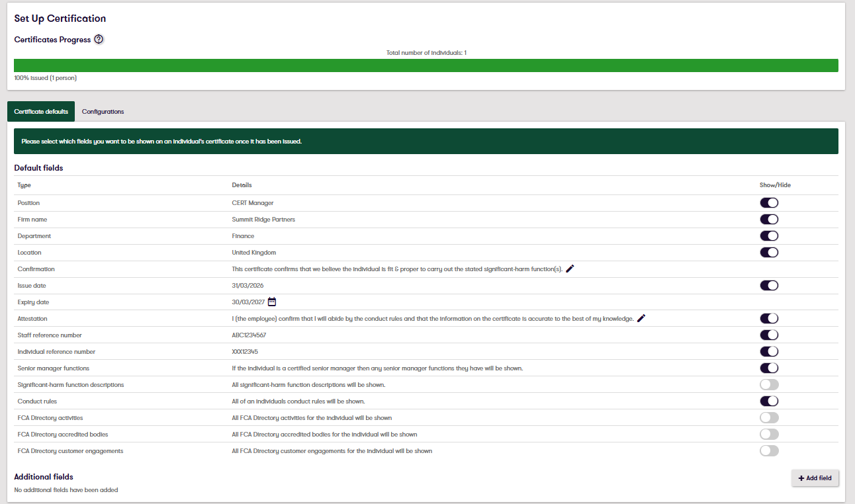
Task: Hide the Location field
Action: tap(769, 252)
